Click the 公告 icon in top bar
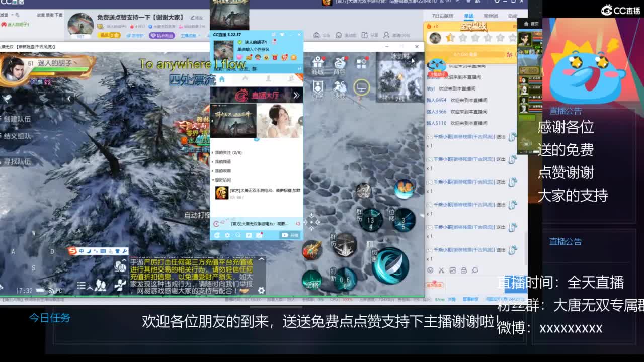The height and width of the screenshot is (362, 644). tap(322, 35)
